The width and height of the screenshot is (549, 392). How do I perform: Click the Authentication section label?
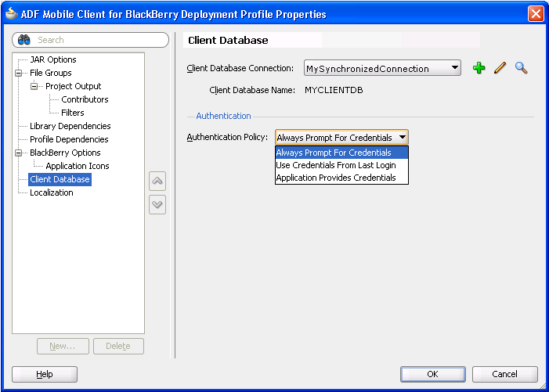(x=223, y=116)
